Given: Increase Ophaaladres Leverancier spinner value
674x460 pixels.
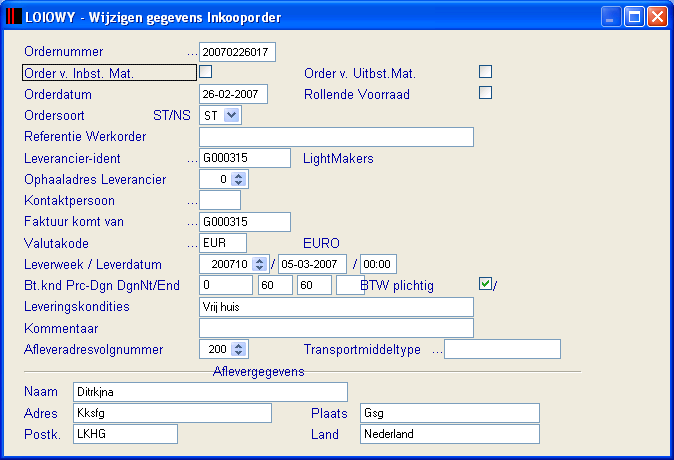Looking at the screenshot, I should [x=239, y=176].
